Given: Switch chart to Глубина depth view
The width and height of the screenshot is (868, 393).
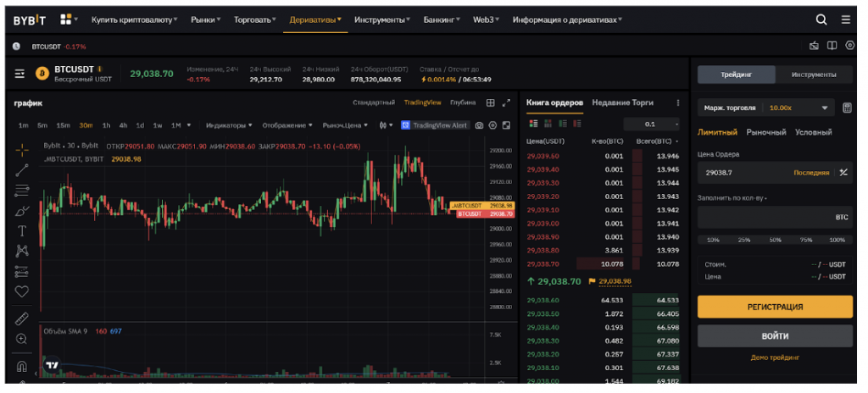Looking at the screenshot, I should coord(463,103).
